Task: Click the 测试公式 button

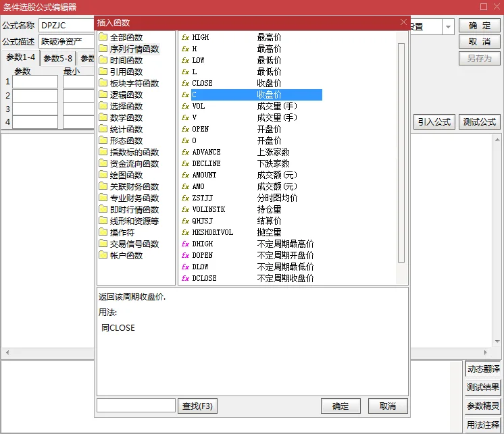Action: click(480, 122)
